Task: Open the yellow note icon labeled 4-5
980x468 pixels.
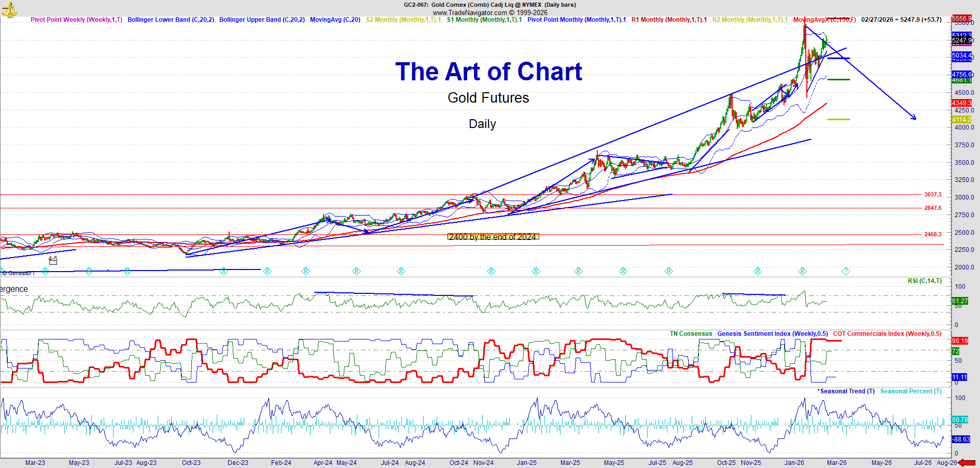Action: click(x=53, y=262)
